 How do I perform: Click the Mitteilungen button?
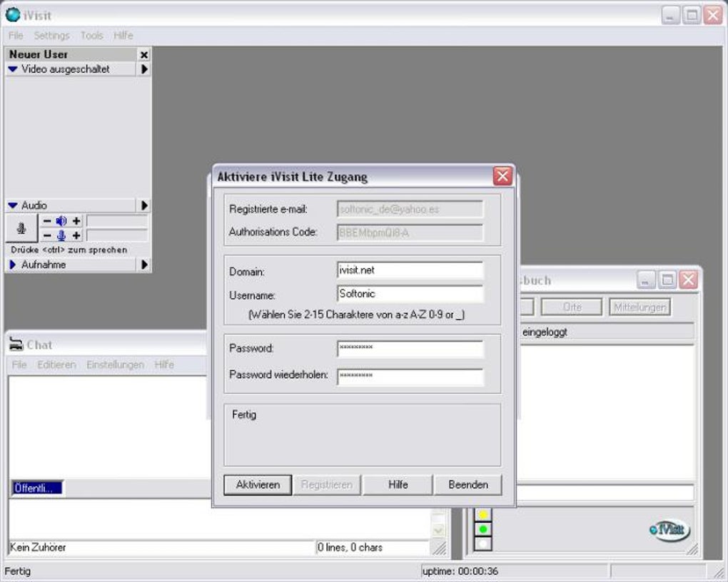click(x=639, y=307)
